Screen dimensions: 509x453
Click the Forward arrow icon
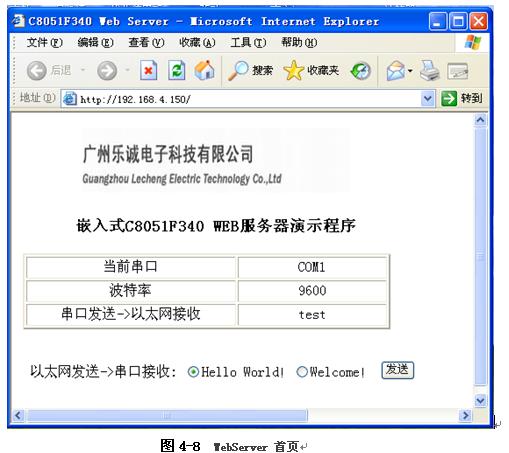point(107,71)
